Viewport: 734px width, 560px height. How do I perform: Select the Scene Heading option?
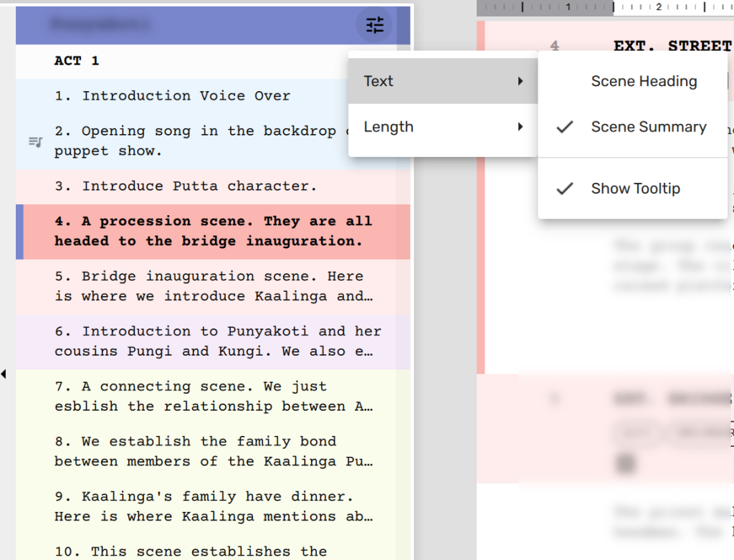[x=643, y=81]
